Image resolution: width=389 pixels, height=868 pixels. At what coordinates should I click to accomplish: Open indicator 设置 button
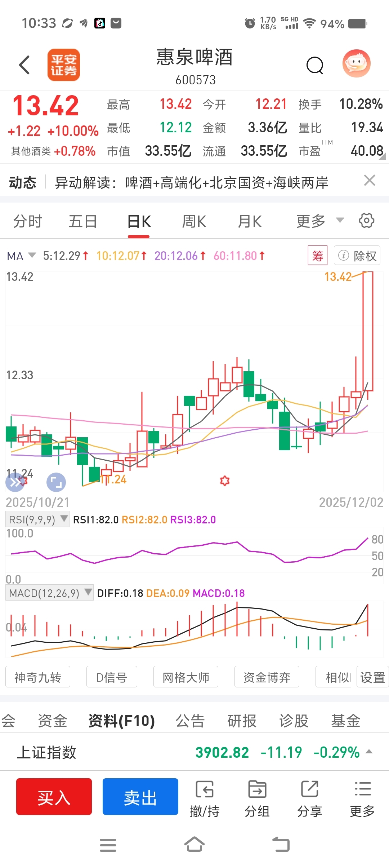coord(373,677)
